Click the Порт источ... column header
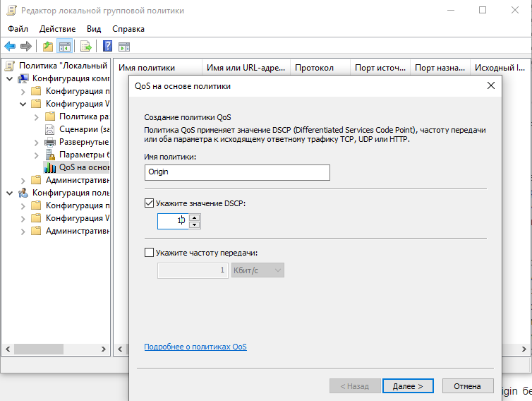Screen dimensions: 532x401 point(380,68)
